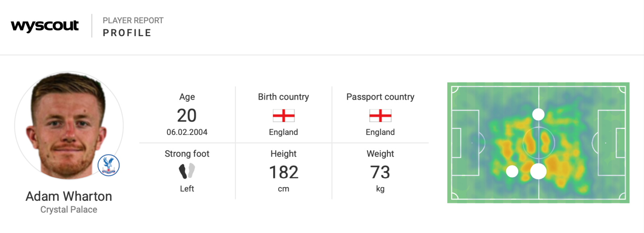The width and height of the screenshot is (644, 233).
Task: Click the Wyscout logo
Action: [x=45, y=26]
